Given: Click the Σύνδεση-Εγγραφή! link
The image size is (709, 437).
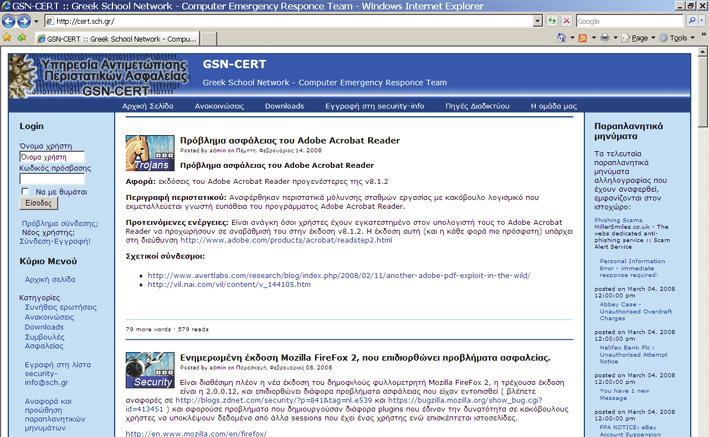Looking at the screenshot, I should 55,241.
